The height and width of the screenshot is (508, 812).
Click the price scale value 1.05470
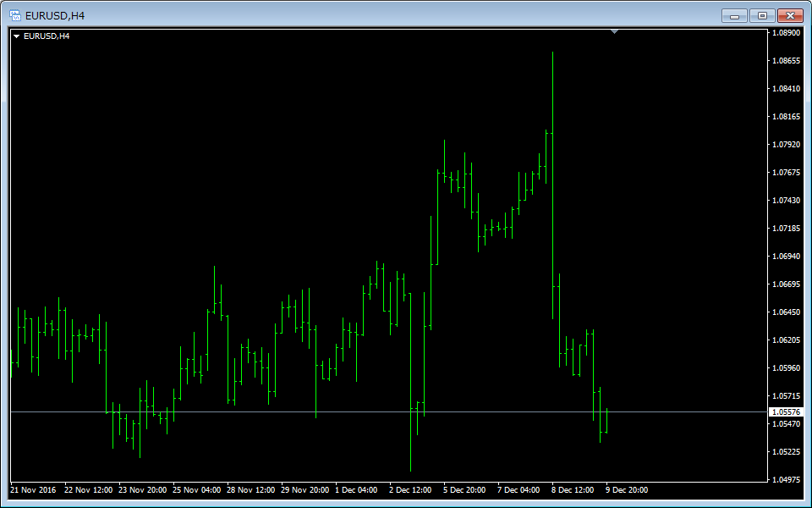pos(786,424)
